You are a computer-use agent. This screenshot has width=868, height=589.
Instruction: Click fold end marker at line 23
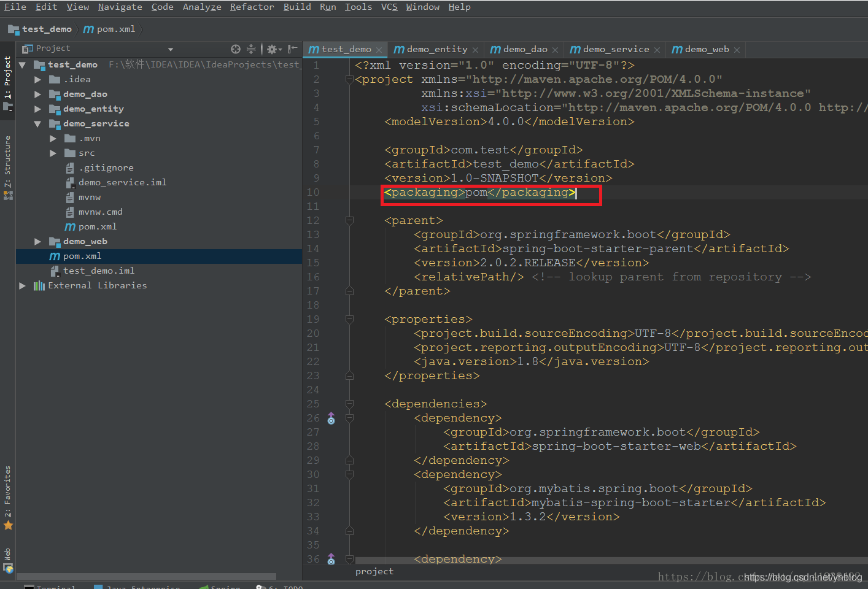[349, 376]
